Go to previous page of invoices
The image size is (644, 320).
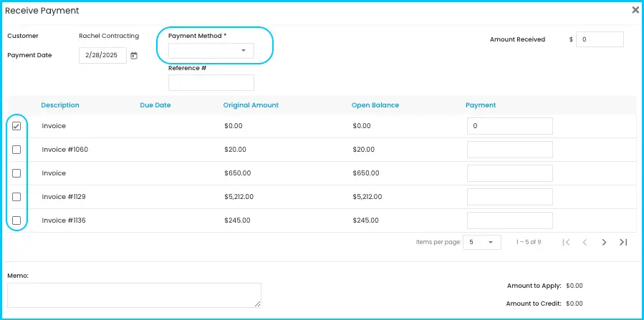pyautogui.click(x=585, y=242)
